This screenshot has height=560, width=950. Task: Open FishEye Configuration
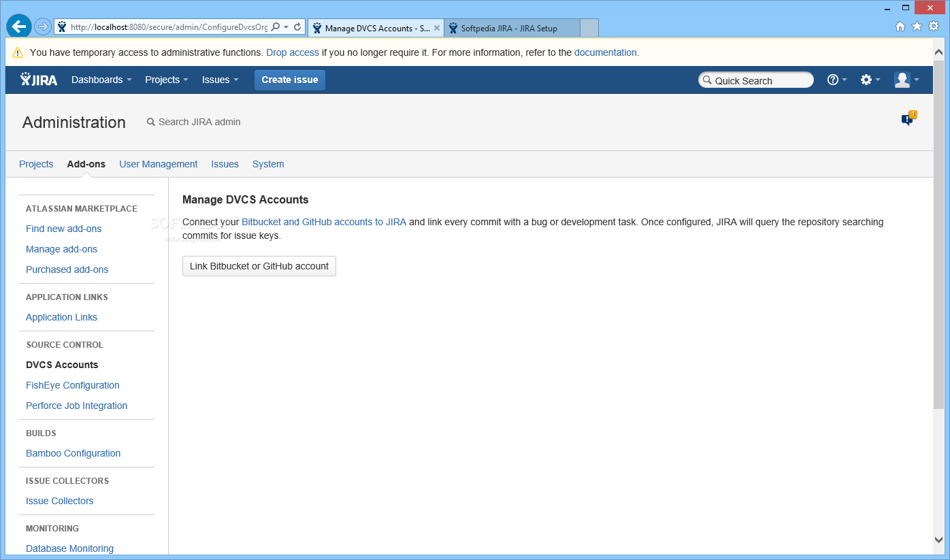(x=73, y=385)
